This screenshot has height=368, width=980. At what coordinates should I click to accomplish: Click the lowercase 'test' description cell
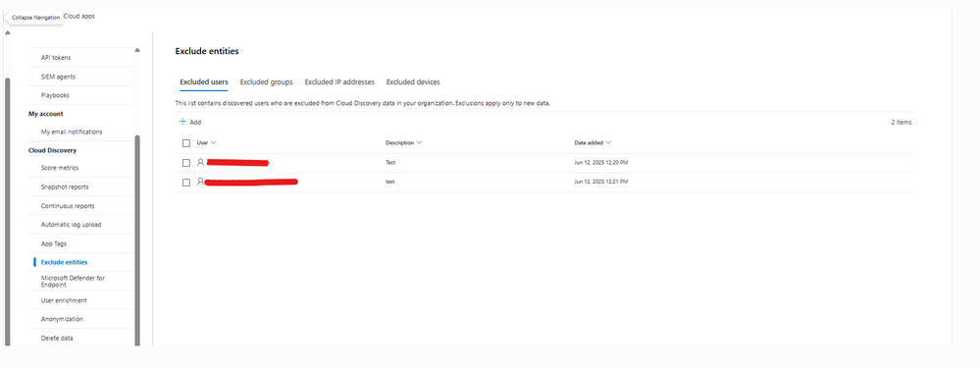pos(390,182)
